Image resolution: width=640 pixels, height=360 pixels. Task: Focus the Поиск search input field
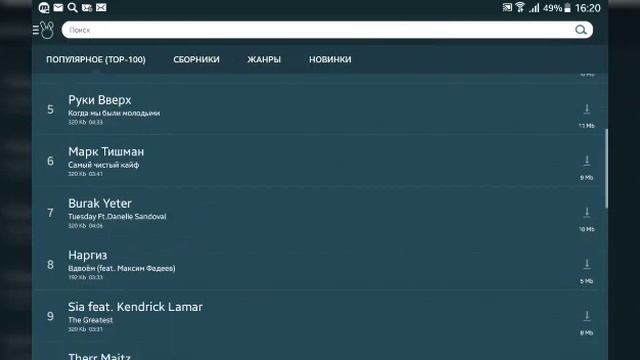click(x=327, y=30)
